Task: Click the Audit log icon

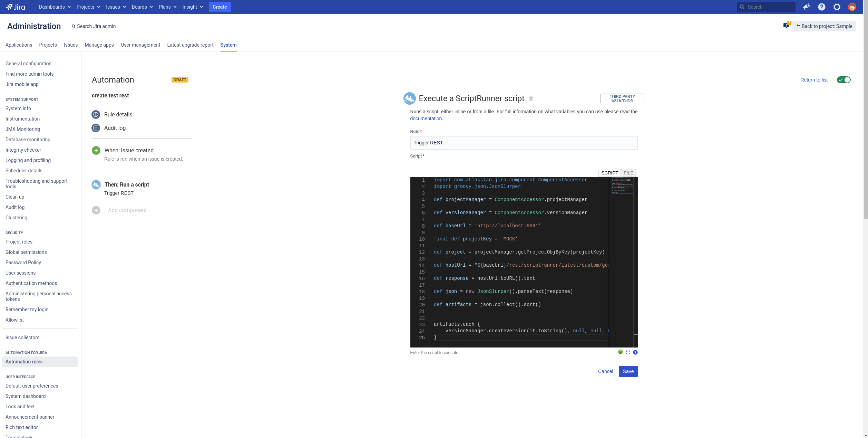Action: point(96,128)
